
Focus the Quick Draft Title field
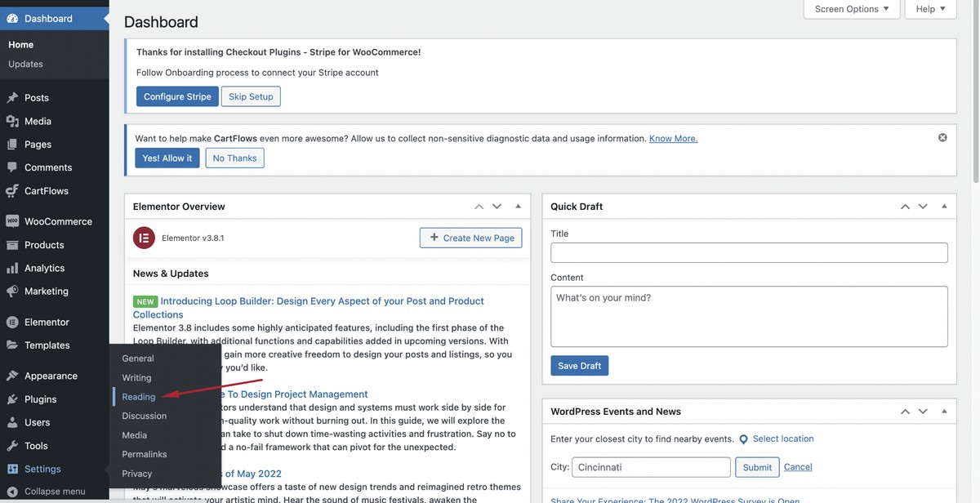click(x=749, y=252)
